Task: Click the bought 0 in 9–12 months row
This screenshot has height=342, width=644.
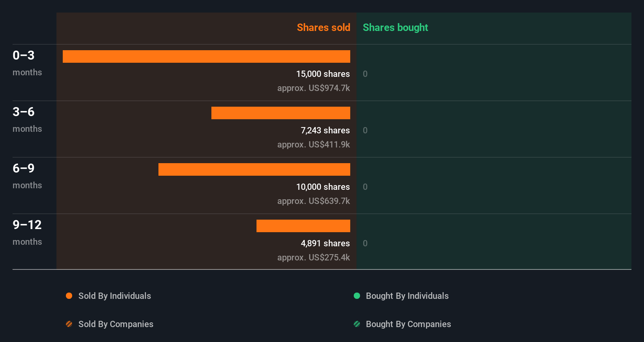Action: (x=365, y=243)
